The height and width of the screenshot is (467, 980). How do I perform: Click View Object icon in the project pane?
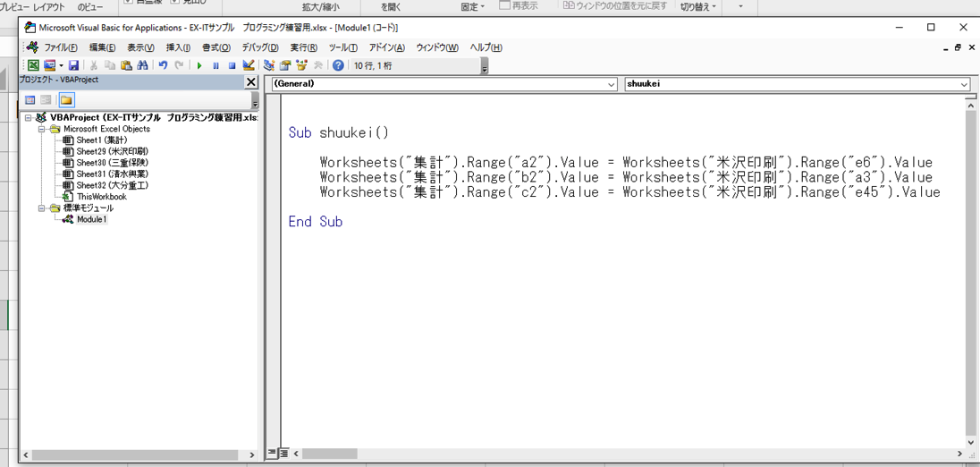(46, 100)
